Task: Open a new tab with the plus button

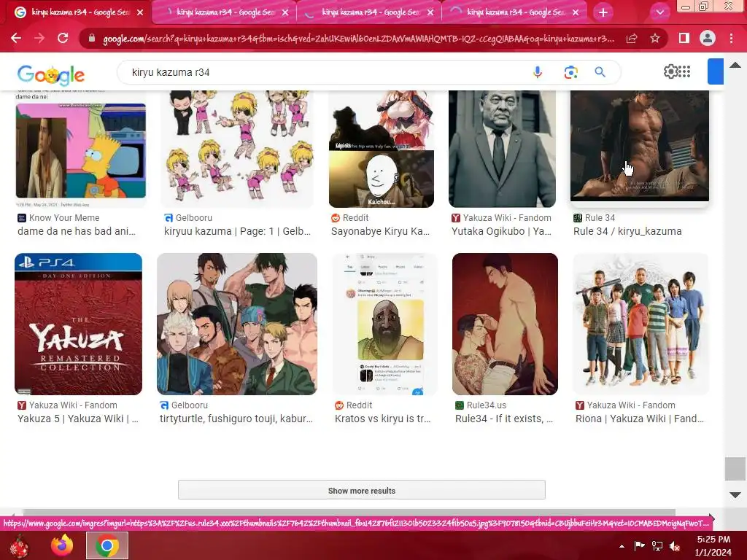Action: pos(603,12)
